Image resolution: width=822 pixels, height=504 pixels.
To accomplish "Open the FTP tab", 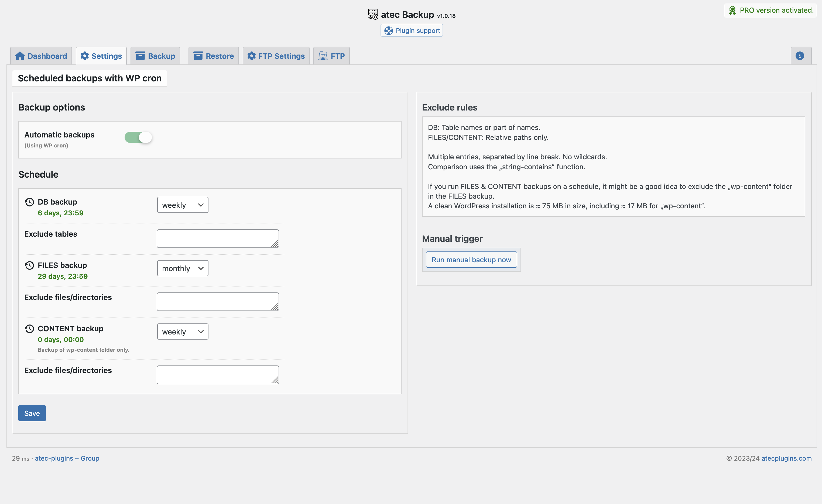I will coord(331,56).
